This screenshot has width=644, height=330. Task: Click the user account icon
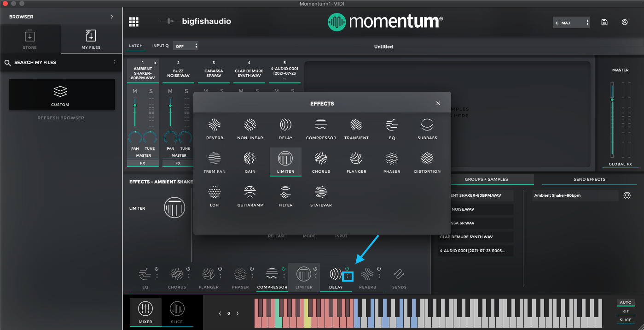point(624,22)
